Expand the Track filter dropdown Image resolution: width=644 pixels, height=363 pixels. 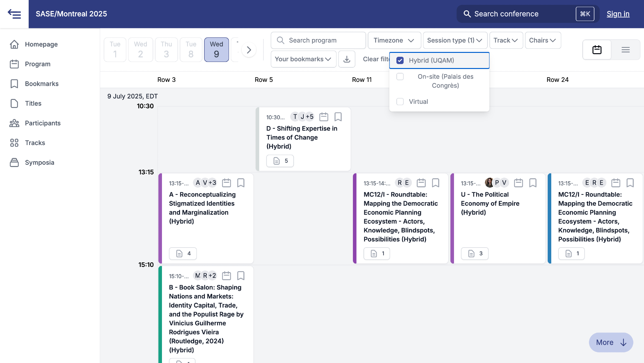point(506,40)
